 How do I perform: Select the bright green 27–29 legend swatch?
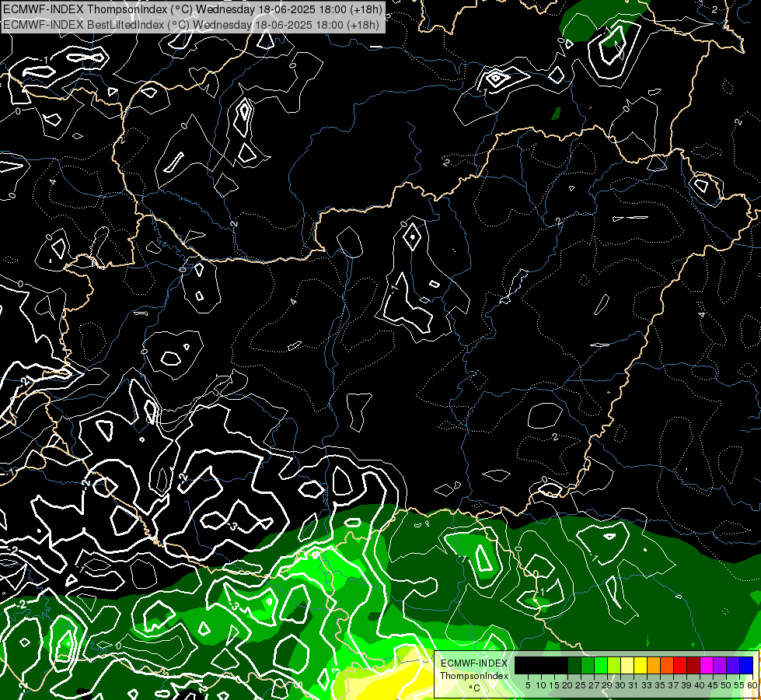pos(601,665)
